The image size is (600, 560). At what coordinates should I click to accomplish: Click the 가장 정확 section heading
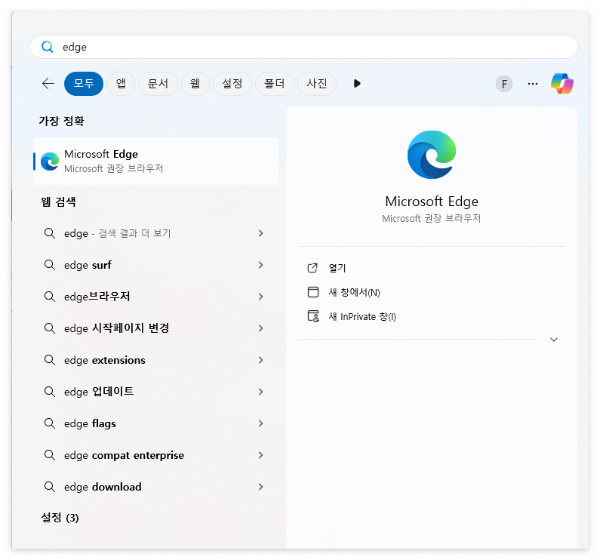click(61, 121)
